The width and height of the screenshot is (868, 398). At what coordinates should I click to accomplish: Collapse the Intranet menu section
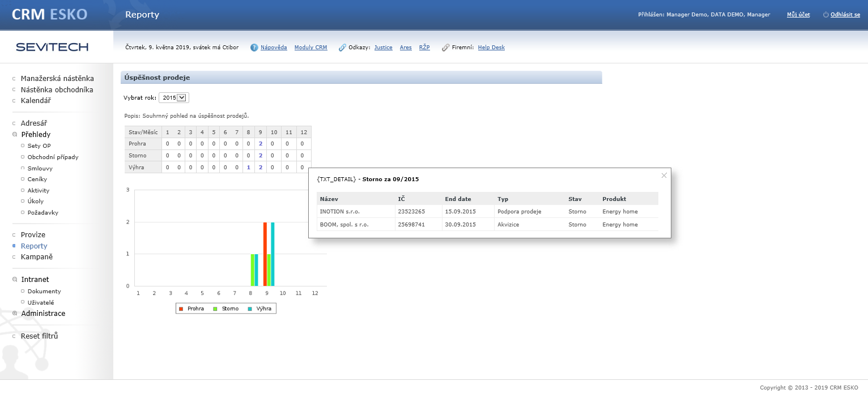[x=15, y=280]
